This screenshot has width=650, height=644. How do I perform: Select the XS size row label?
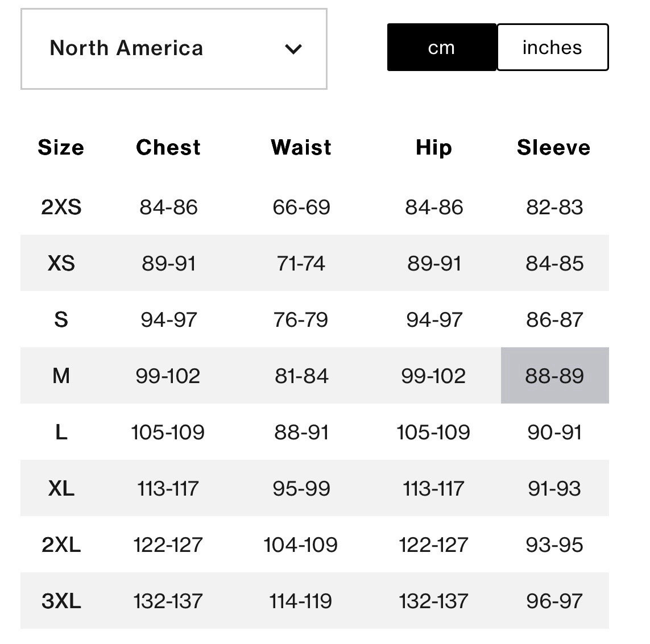click(x=61, y=263)
